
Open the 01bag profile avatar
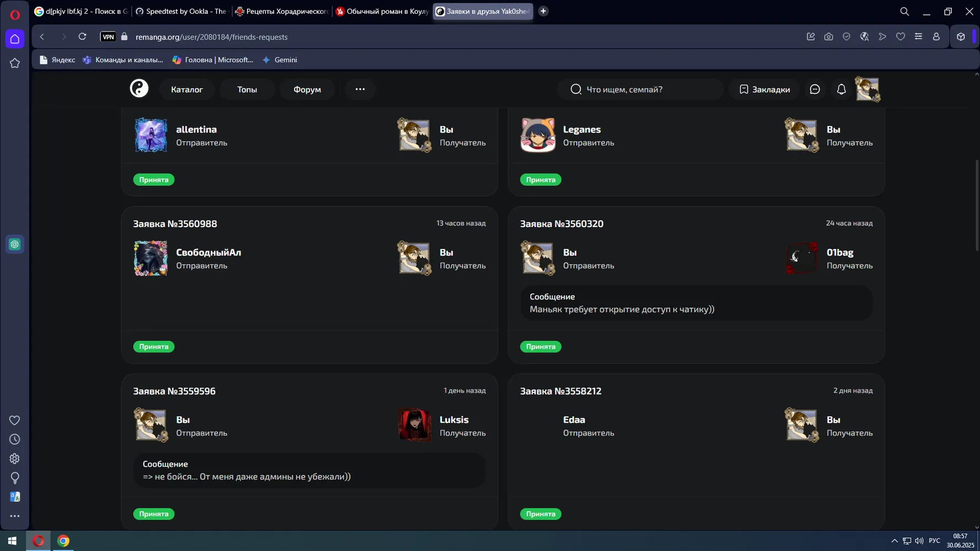(x=801, y=258)
